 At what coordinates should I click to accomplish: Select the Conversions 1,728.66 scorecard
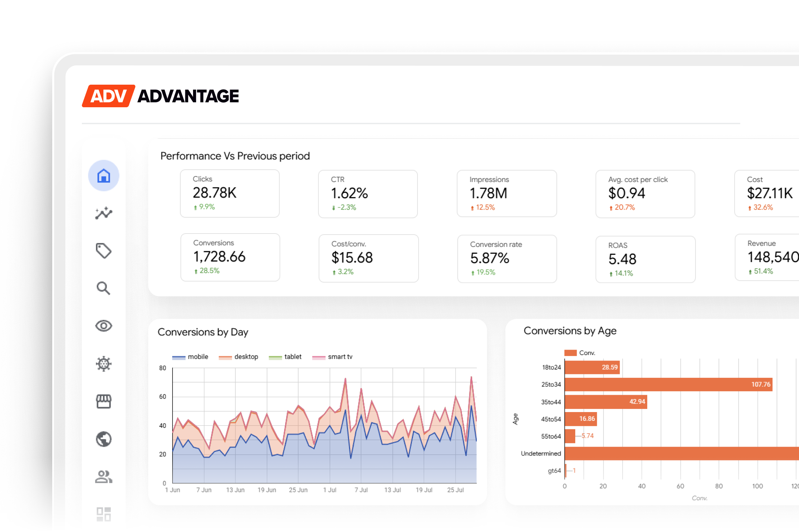pos(230,257)
